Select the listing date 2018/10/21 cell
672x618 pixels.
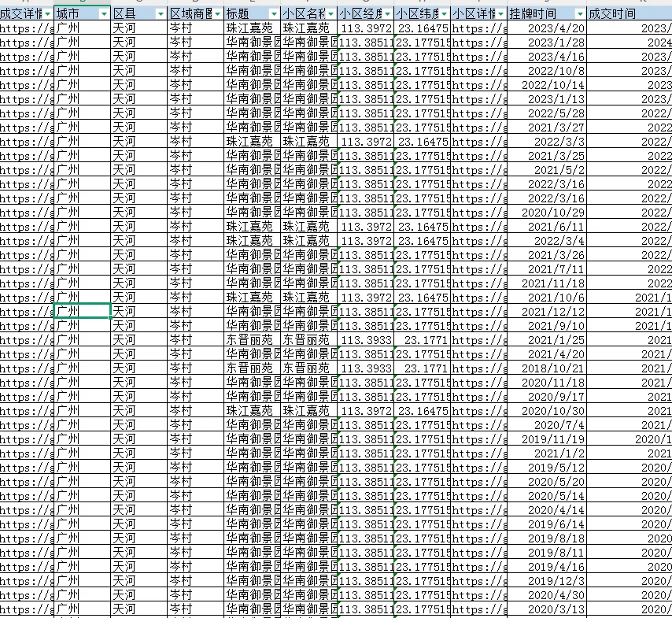click(x=547, y=368)
